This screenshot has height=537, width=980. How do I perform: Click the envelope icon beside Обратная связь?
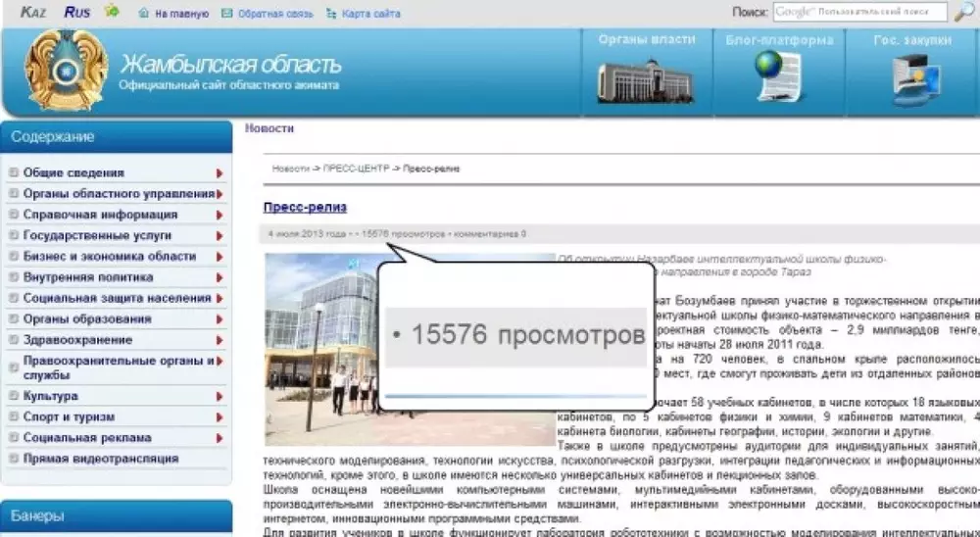(x=227, y=14)
